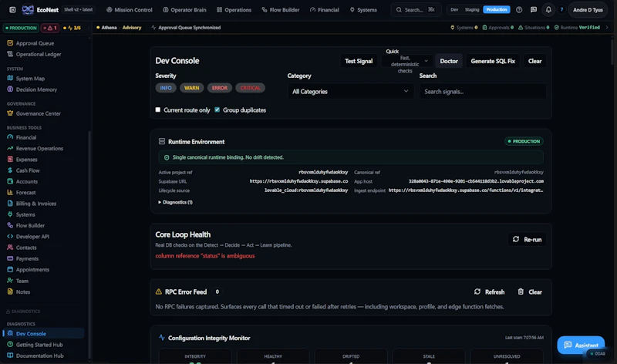Screen dimensions: 617x364
Task: Toggle the sidebar panel icon
Action: 12,9
